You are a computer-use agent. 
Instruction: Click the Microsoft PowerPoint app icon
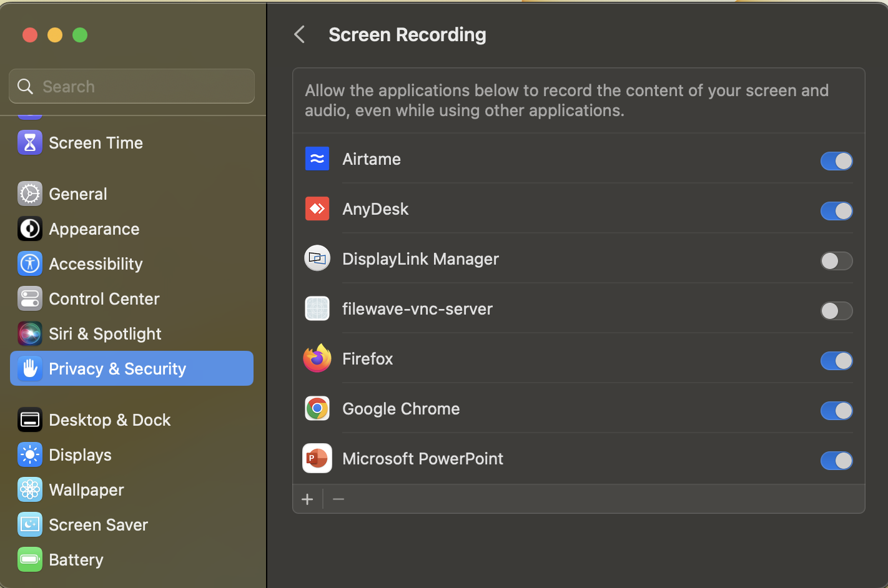(317, 458)
